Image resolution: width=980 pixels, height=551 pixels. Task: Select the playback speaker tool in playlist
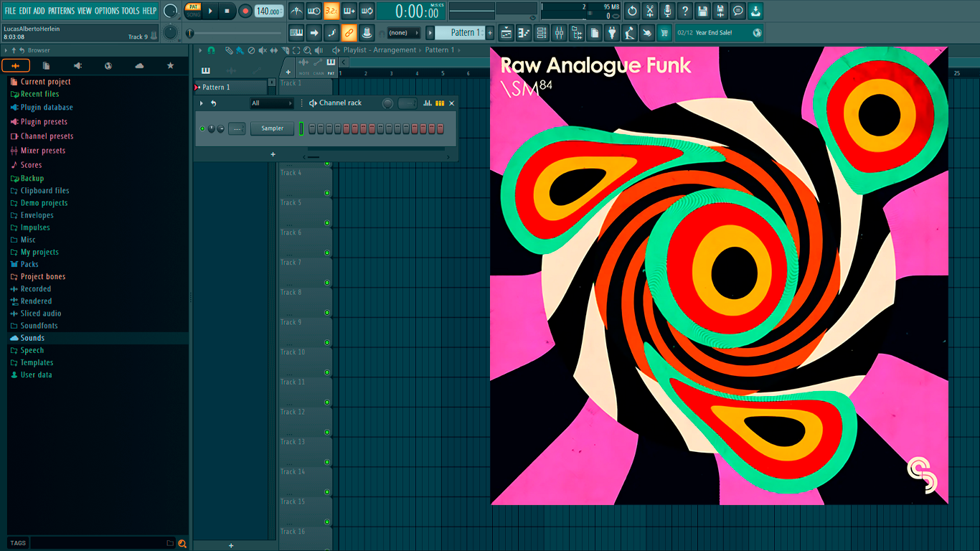point(319,50)
